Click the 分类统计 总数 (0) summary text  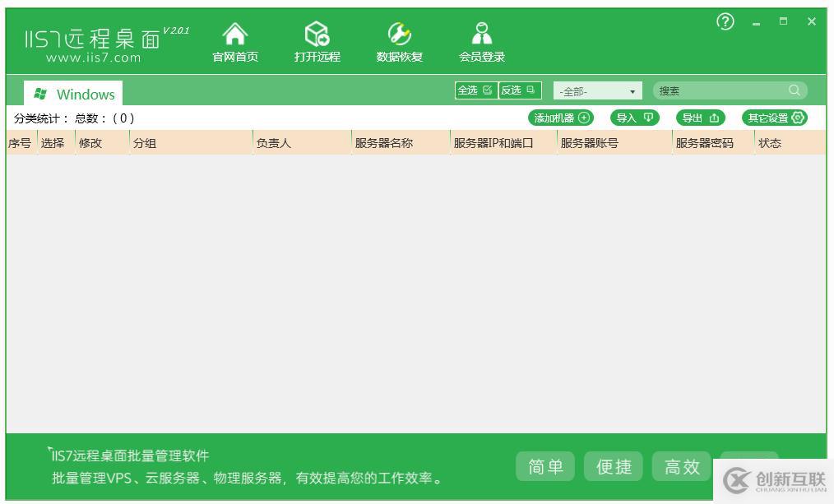[74, 118]
